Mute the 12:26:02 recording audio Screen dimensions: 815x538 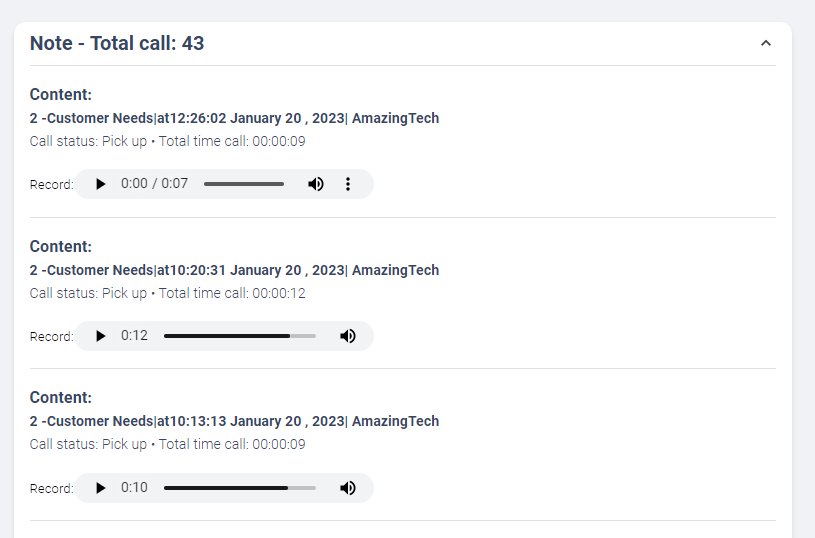[x=316, y=184]
